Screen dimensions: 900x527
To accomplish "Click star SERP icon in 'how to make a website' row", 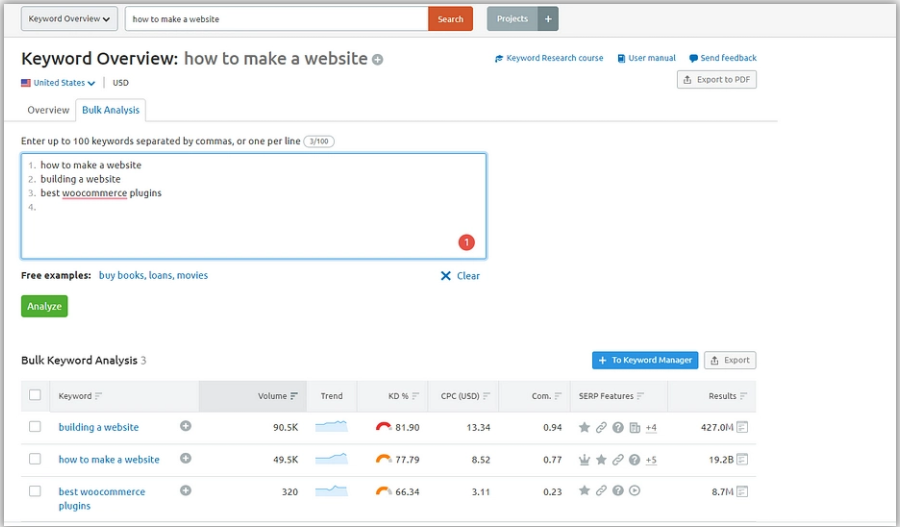I will point(601,459).
